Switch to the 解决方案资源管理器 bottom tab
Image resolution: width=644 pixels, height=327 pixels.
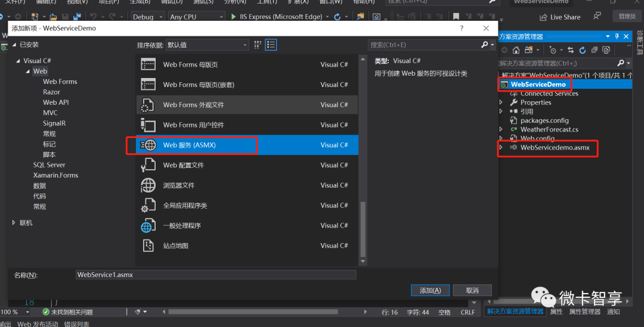coord(515,312)
